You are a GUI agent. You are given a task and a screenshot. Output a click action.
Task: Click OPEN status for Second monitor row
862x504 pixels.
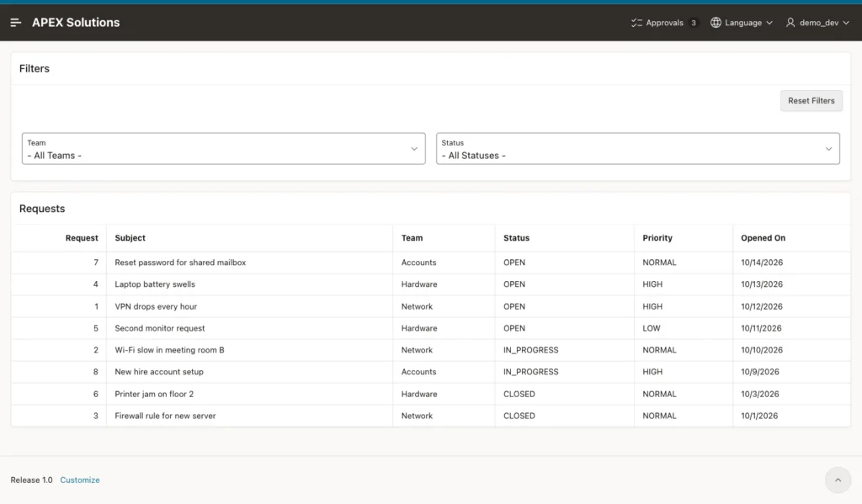[x=514, y=328]
